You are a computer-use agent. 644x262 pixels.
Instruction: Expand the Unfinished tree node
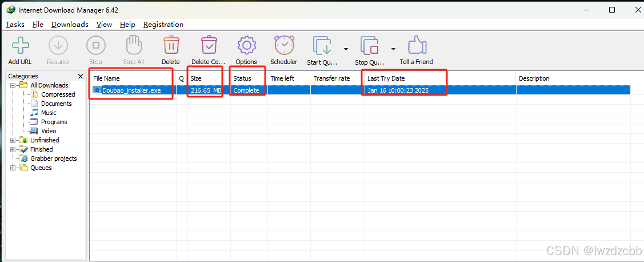pos(13,140)
